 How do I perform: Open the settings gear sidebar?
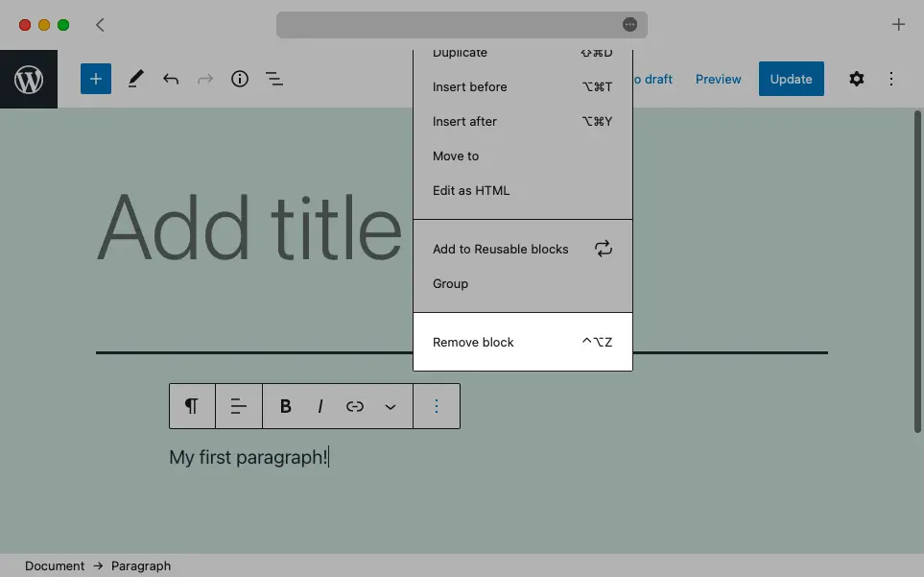[856, 79]
